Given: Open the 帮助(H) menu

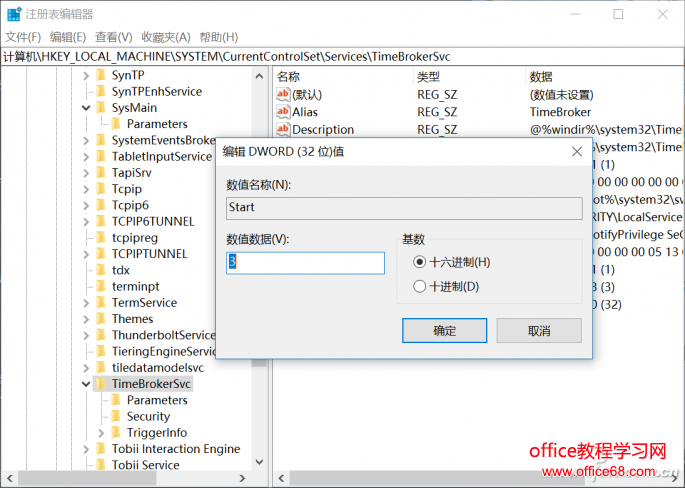Looking at the screenshot, I should tap(219, 37).
